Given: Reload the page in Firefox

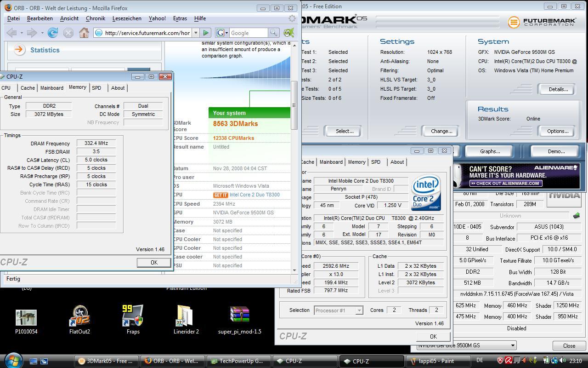Looking at the screenshot, I should (52, 33).
